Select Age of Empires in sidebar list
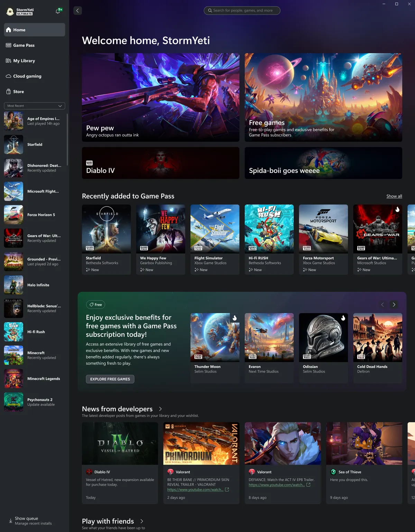 pos(34,121)
